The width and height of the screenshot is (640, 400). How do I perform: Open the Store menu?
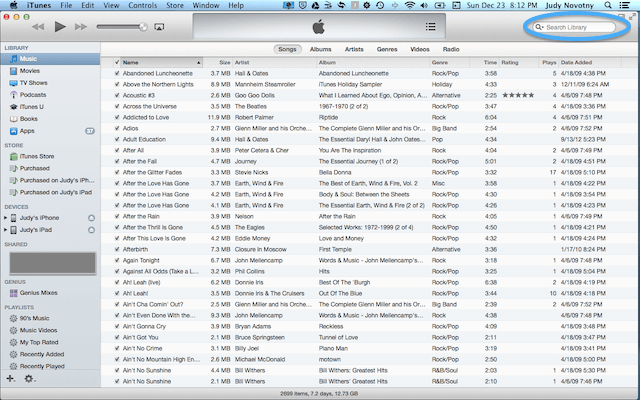point(175,5)
